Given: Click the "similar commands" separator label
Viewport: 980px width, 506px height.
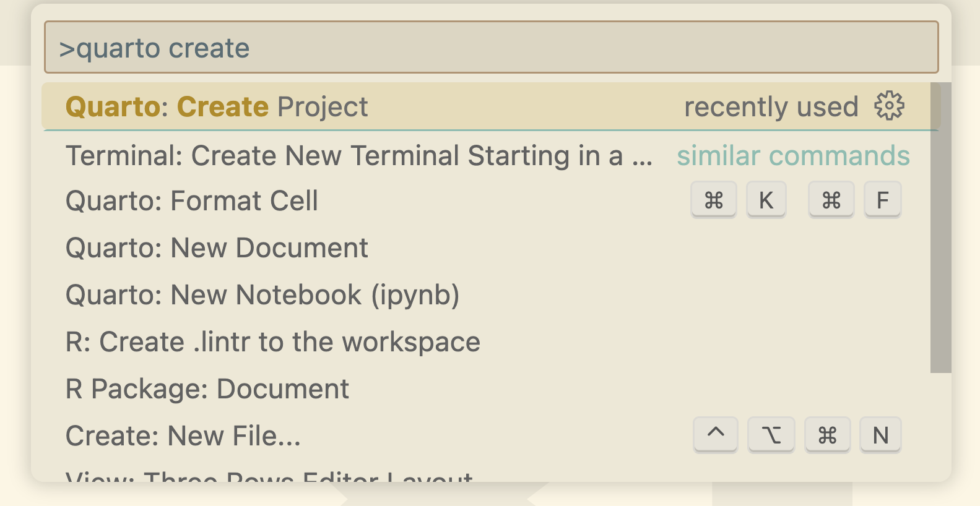Looking at the screenshot, I should coord(793,155).
